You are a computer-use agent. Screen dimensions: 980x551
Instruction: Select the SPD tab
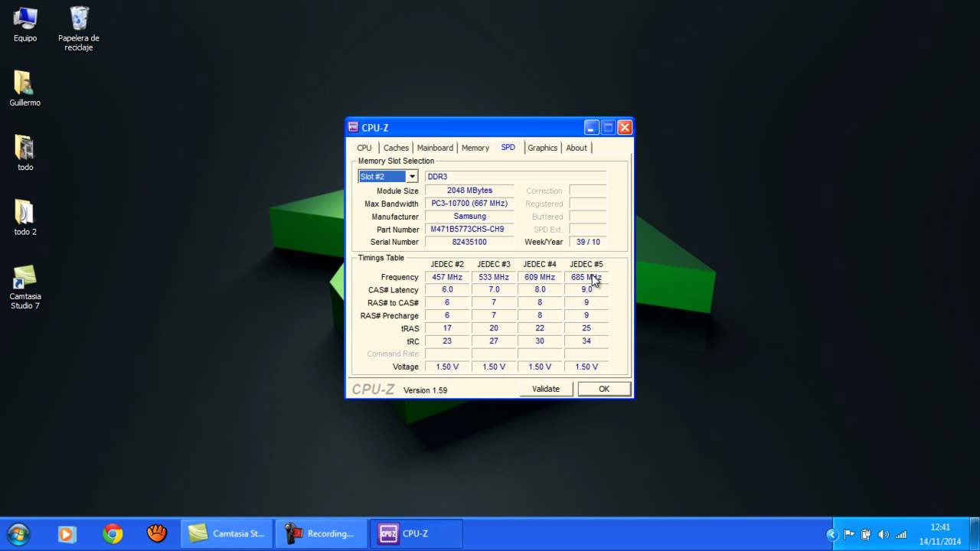508,147
